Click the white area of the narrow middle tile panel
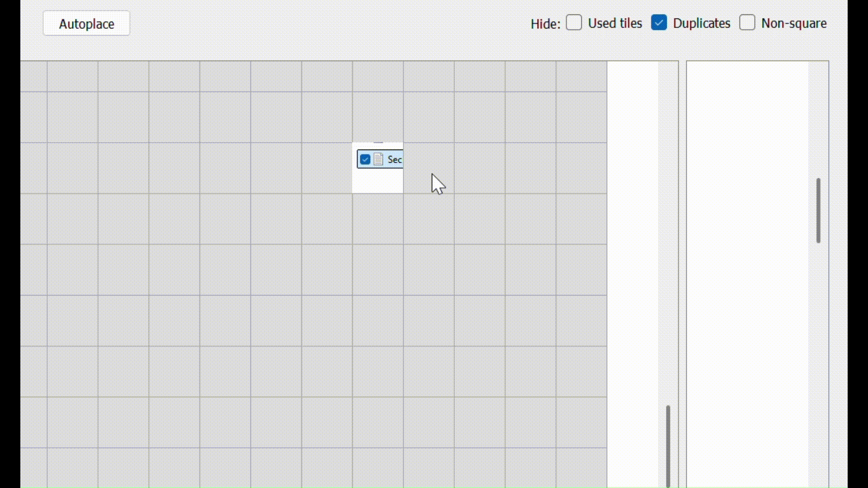The width and height of the screenshot is (868, 488). (x=632, y=271)
